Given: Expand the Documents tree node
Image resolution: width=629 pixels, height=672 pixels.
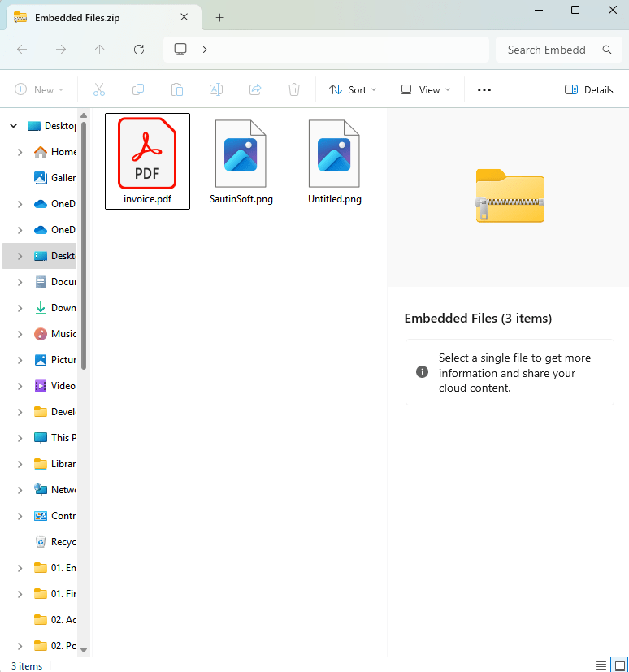Looking at the screenshot, I should 20,282.
